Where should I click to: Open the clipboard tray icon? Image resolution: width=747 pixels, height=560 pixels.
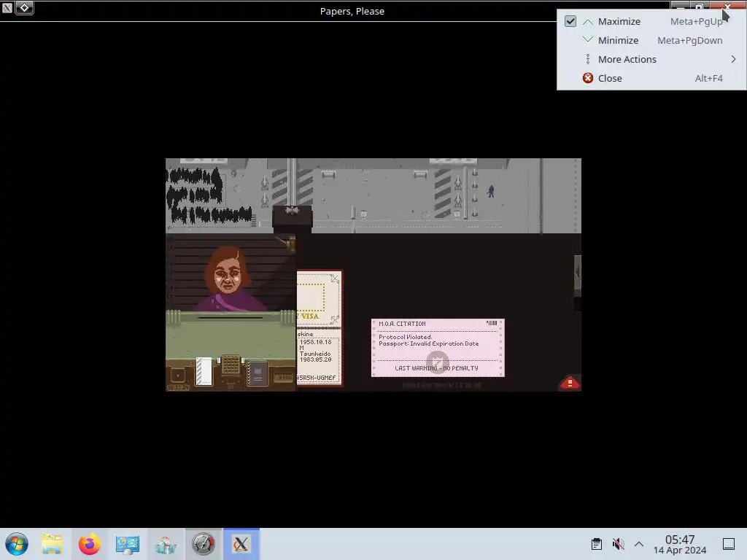coord(597,544)
